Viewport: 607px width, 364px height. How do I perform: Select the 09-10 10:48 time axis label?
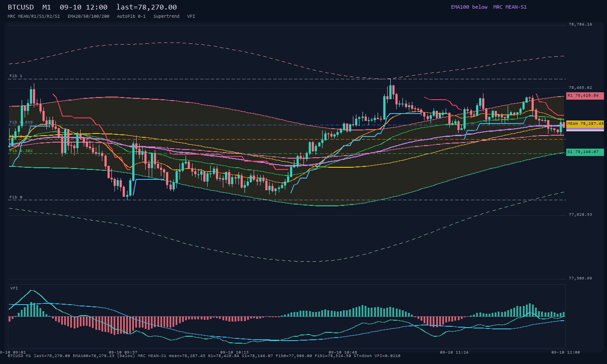[343, 352]
